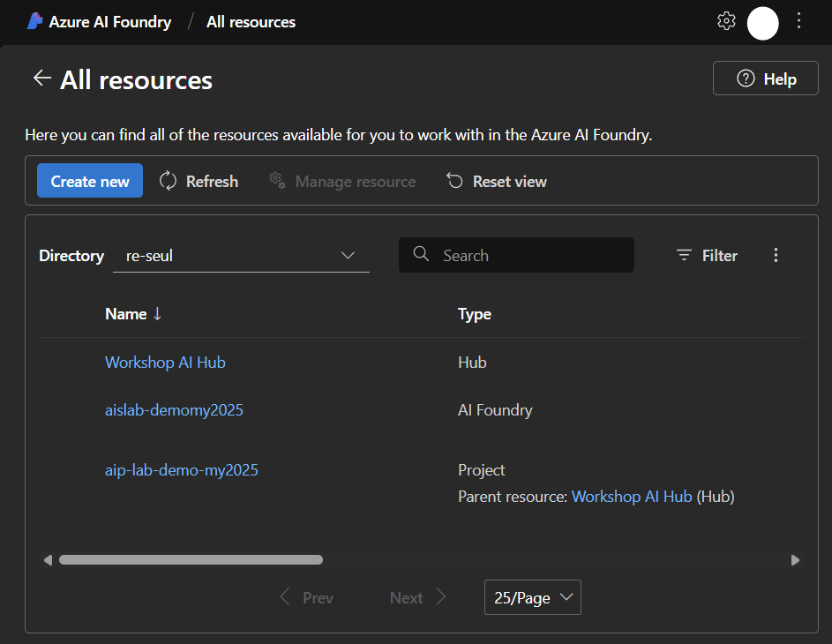Click Reset view
The image size is (832, 644).
(x=496, y=181)
